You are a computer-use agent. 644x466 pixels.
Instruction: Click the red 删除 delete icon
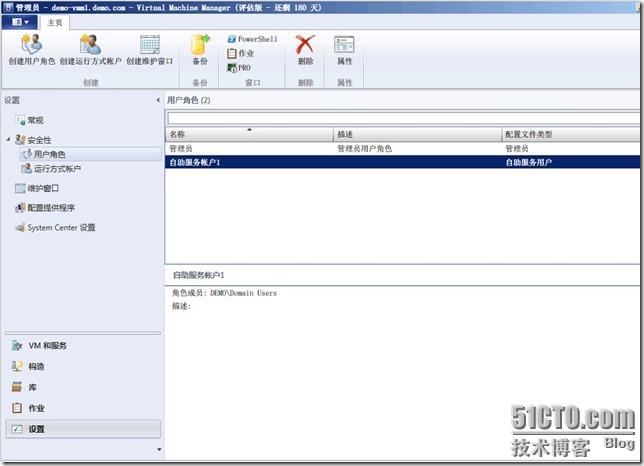pyautogui.click(x=306, y=44)
